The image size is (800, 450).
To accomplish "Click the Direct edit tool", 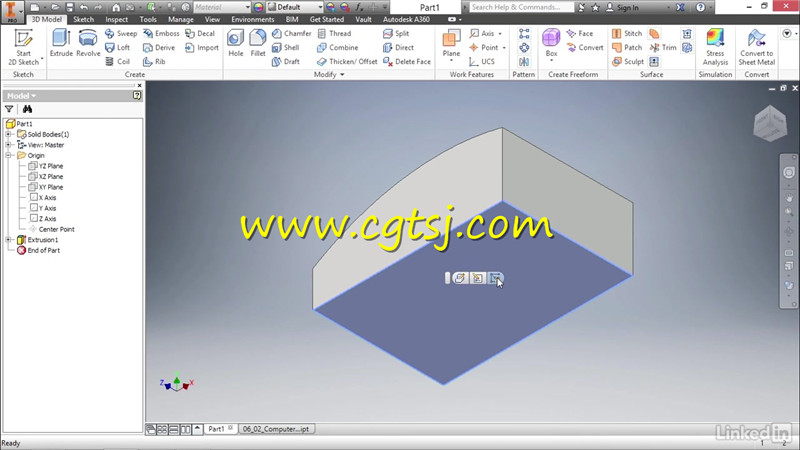I will pyautogui.click(x=398, y=47).
